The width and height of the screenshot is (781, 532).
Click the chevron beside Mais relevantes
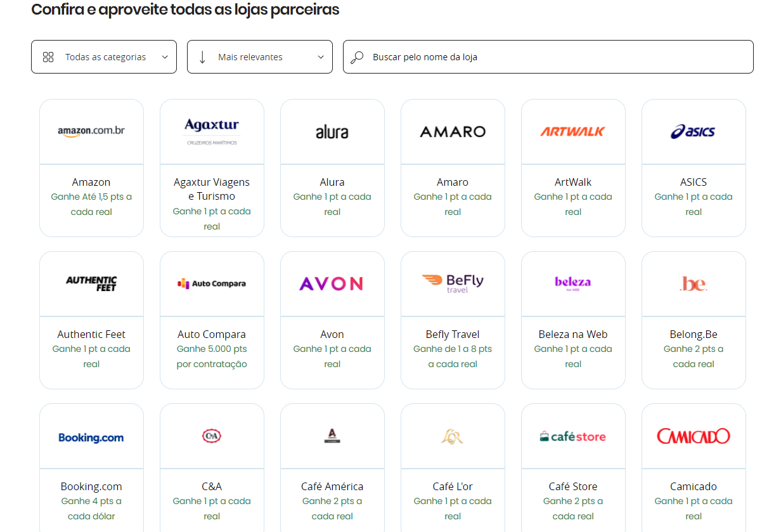pos(321,57)
